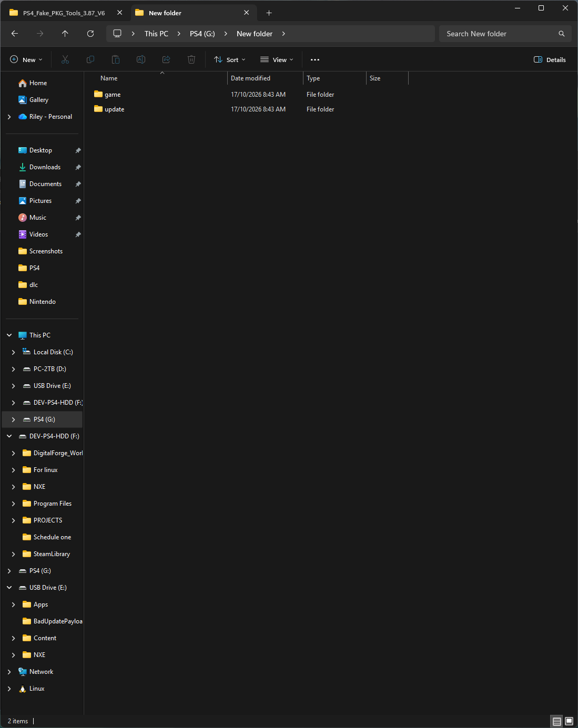Add a new tab with plus icon
Screen dimensions: 578x728
(x=269, y=13)
